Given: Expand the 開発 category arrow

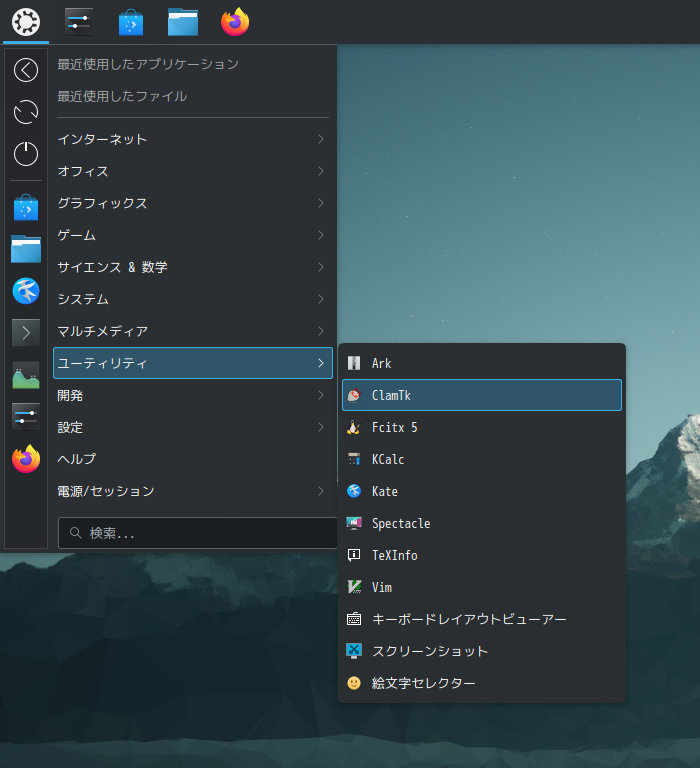Looking at the screenshot, I should coord(321,395).
